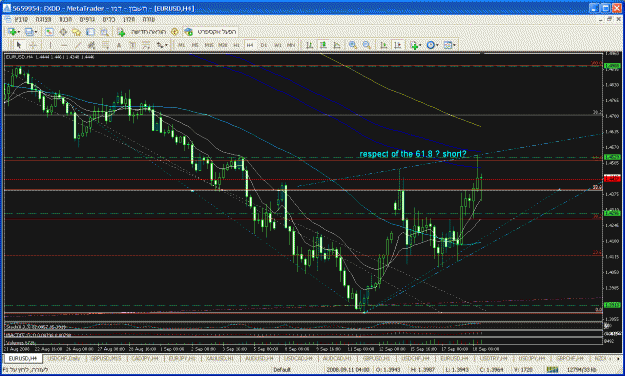Switch to the XAUUSD,H1 chart tab
The width and height of the screenshot is (625, 376).
point(219,358)
